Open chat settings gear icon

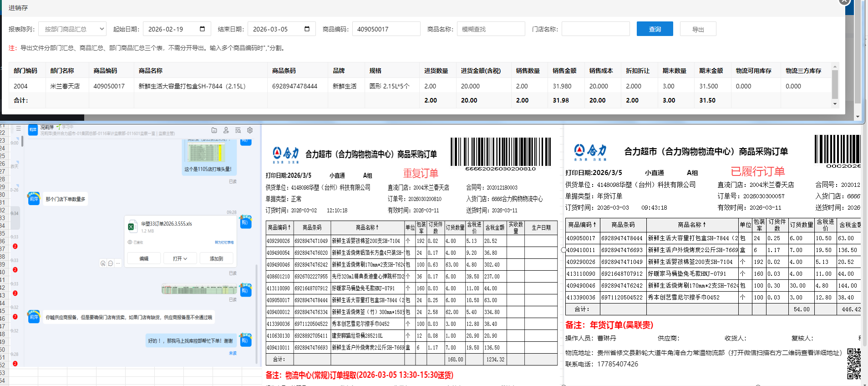[250, 130]
